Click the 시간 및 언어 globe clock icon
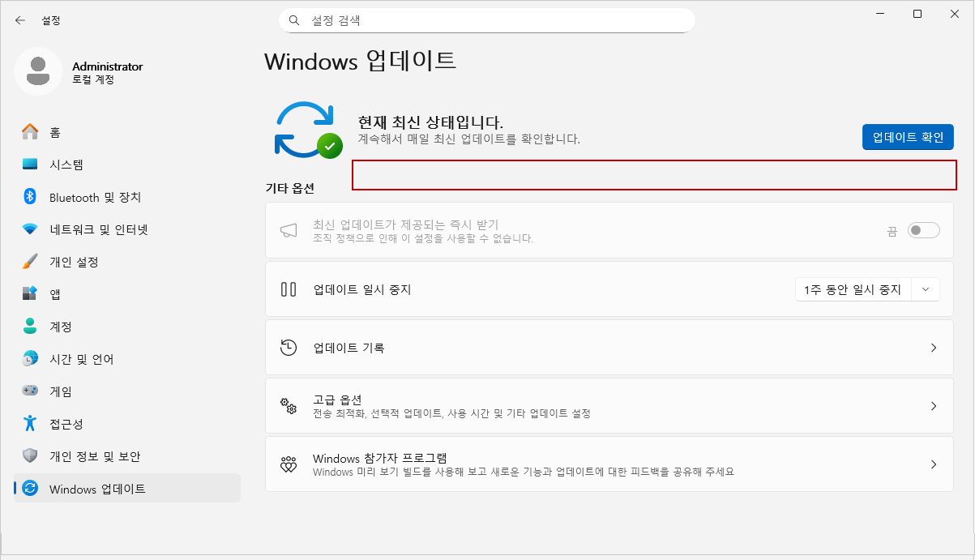Screen dimensions: 975x560 pos(30,359)
